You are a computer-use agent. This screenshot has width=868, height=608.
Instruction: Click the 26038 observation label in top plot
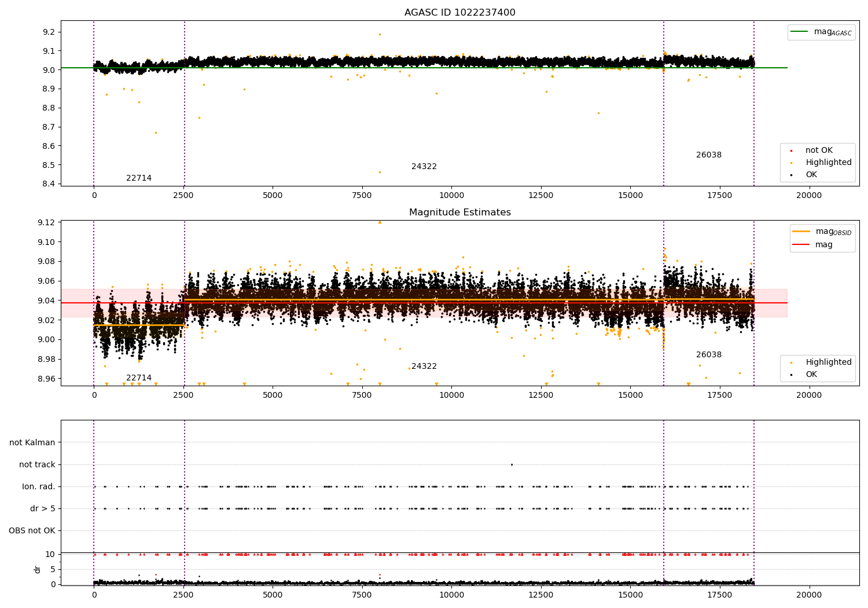pyautogui.click(x=709, y=155)
